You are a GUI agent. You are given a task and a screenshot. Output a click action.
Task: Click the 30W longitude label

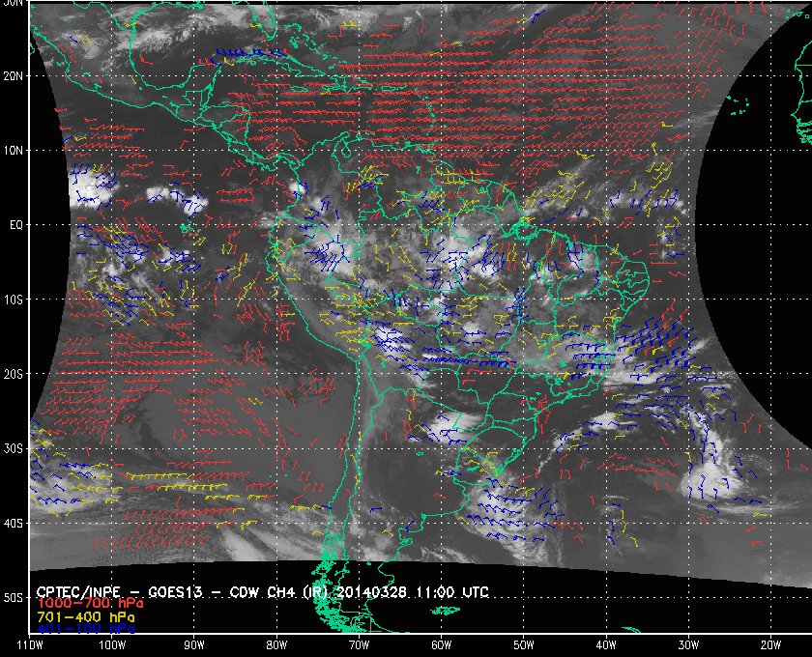point(688,644)
